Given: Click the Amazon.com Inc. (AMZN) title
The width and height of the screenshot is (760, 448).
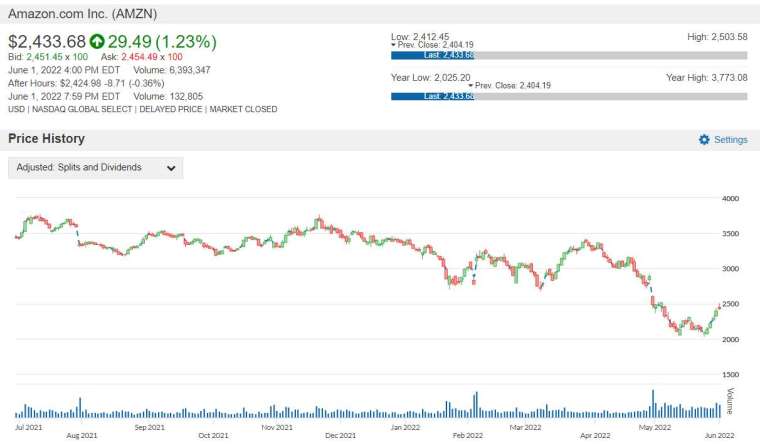Looking at the screenshot, I should pyautogui.click(x=82, y=14).
